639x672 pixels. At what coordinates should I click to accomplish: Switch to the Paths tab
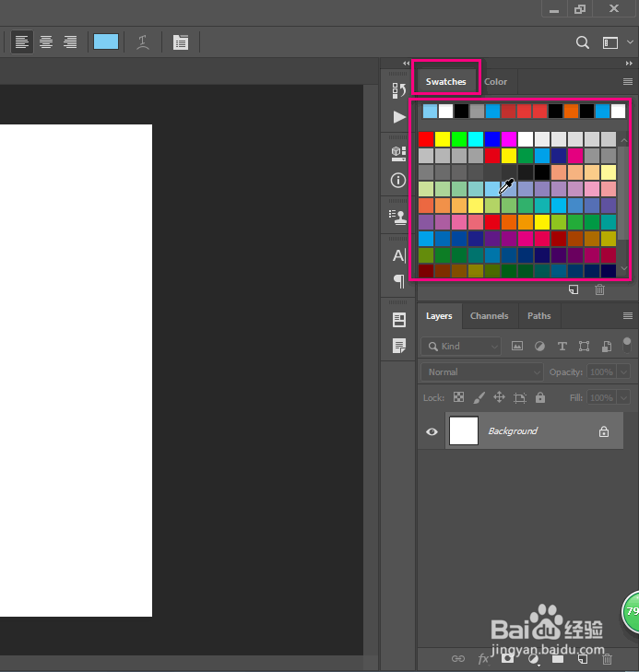pos(539,316)
